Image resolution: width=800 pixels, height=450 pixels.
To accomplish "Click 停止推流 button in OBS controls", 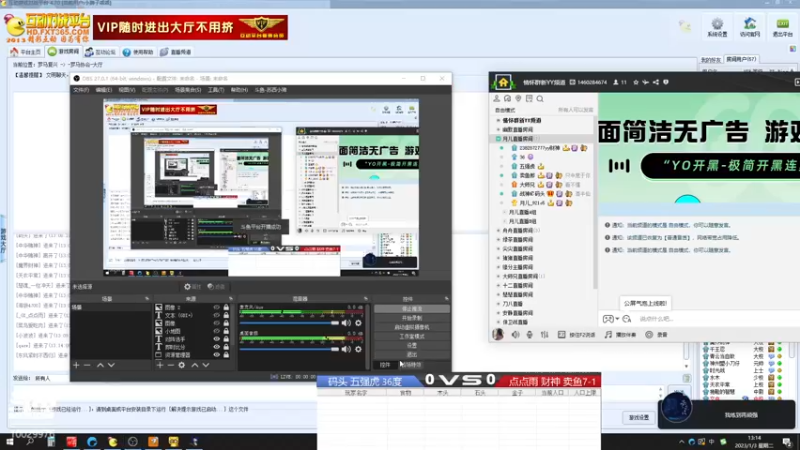I will pyautogui.click(x=412, y=309).
